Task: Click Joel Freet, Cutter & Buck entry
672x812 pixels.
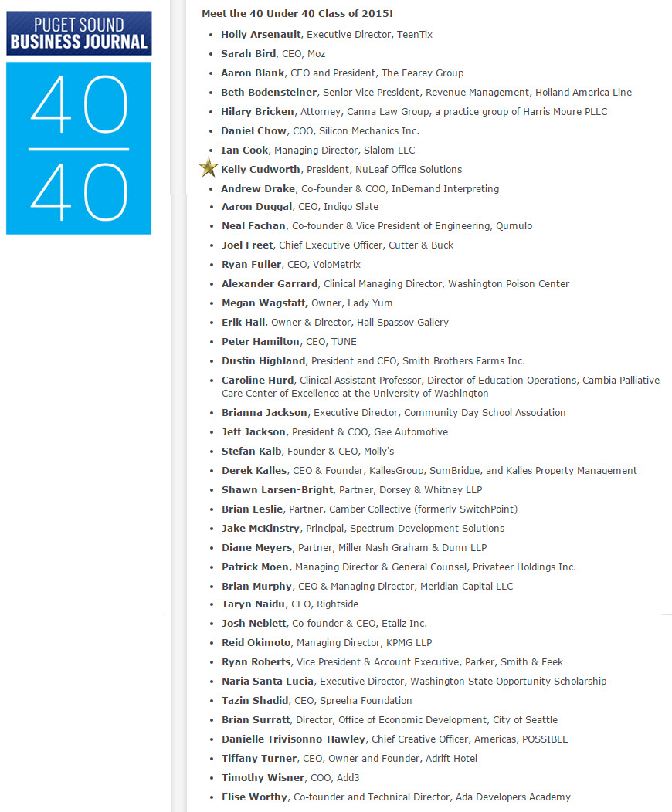Action: 338,245
